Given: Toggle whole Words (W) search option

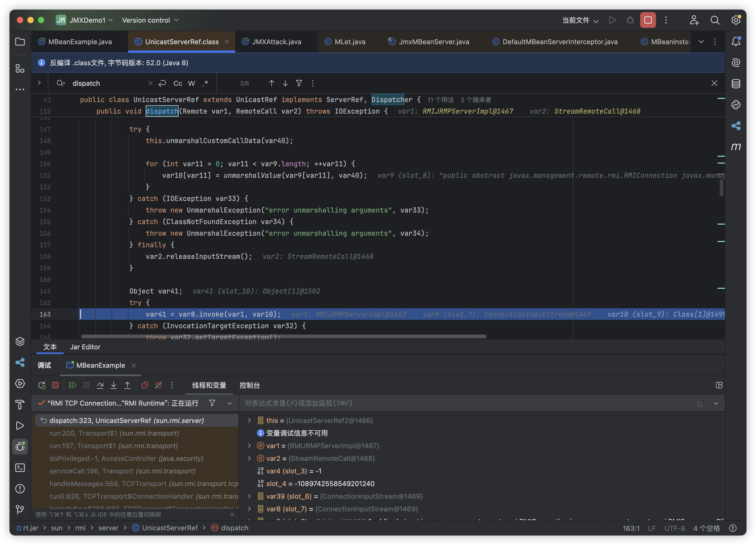Looking at the screenshot, I should [x=191, y=83].
